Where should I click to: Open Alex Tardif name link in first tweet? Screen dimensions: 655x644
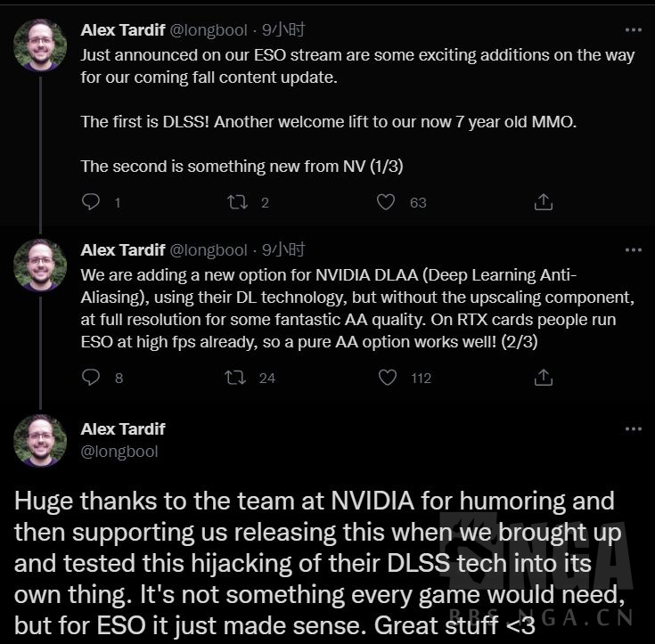123,30
